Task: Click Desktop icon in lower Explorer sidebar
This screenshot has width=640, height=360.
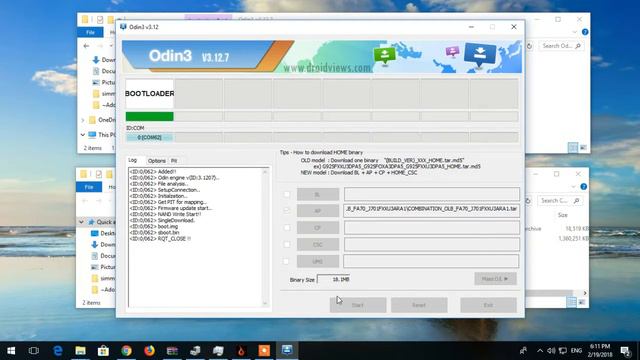Action: point(95,233)
